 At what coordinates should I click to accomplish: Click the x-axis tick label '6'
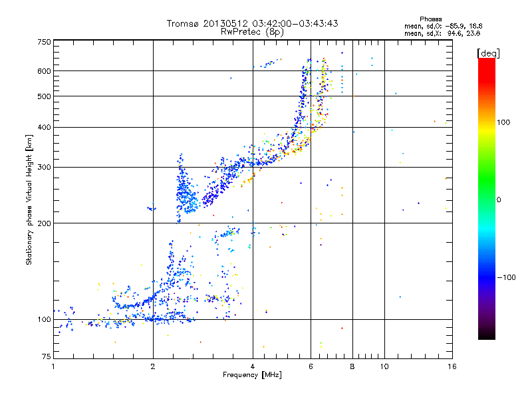point(311,366)
